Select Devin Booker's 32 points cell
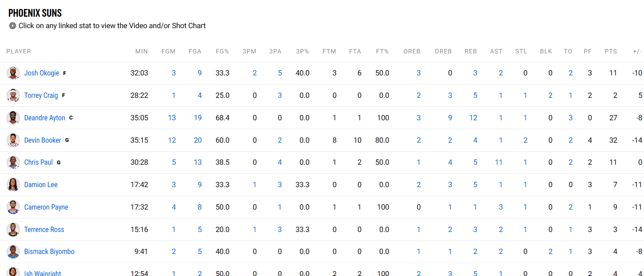The width and height of the screenshot is (644, 276). pyautogui.click(x=613, y=140)
